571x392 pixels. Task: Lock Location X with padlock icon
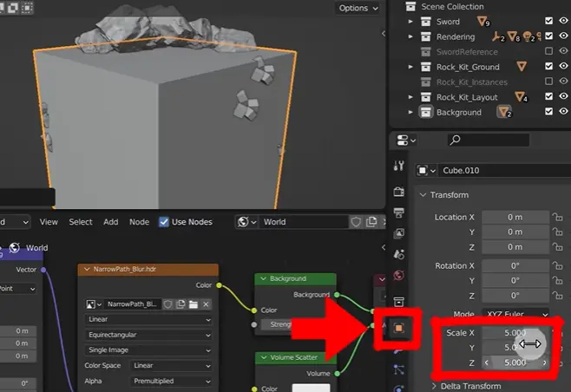tap(557, 218)
